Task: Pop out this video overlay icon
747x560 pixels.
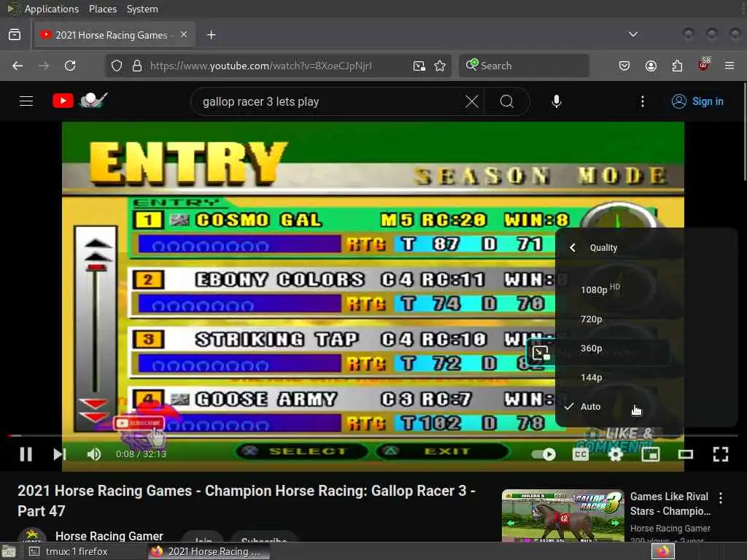Action: [x=541, y=353]
